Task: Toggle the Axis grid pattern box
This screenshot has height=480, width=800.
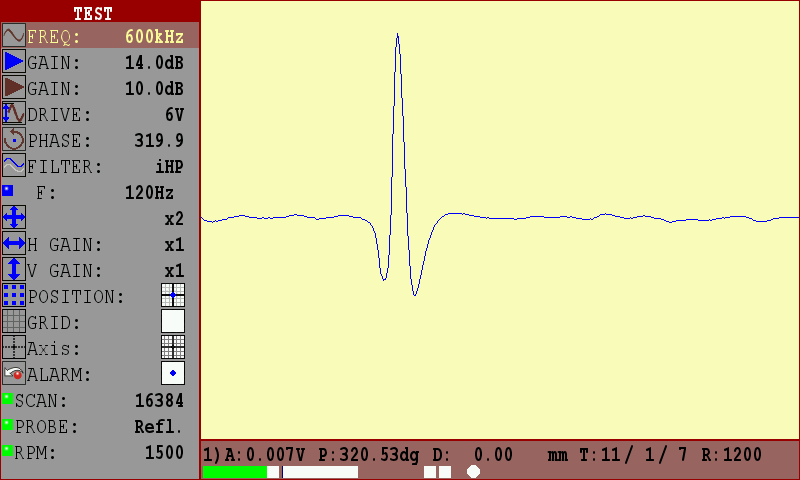Action: [x=173, y=347]
